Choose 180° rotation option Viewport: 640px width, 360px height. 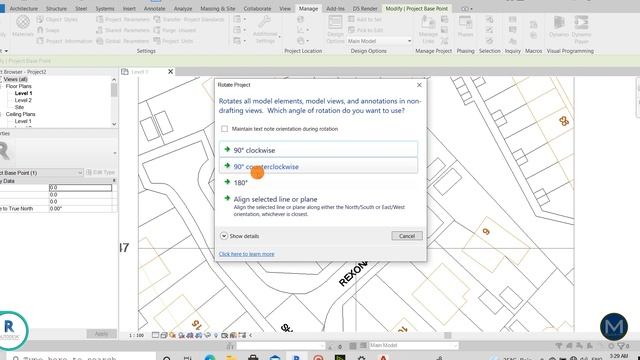318,182
